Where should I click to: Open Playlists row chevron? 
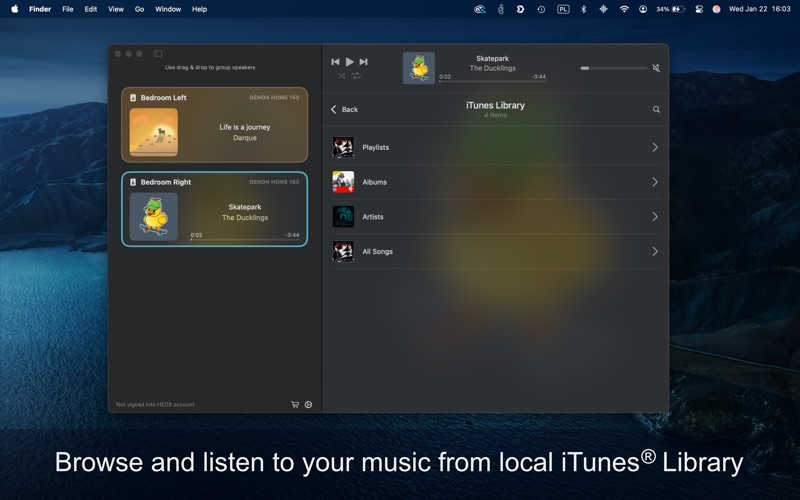coord(655,147)
